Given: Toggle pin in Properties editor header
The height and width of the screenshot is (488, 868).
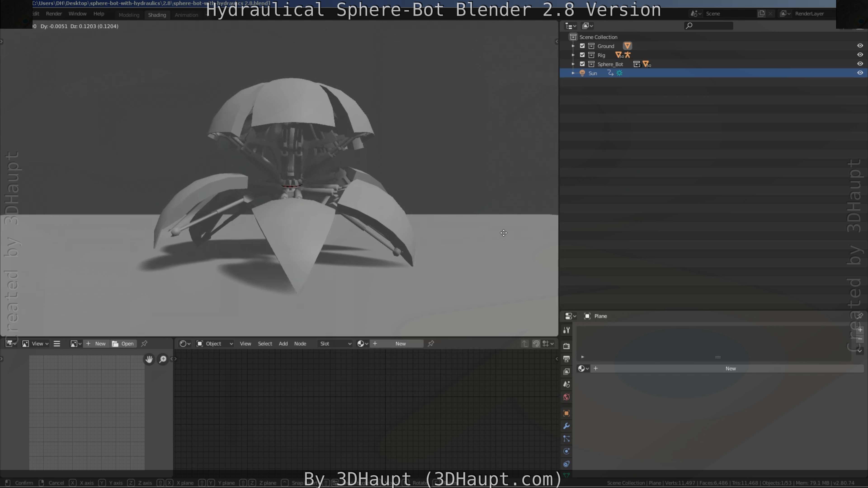Looking at the screenshot, I should [x=860, y=316].
